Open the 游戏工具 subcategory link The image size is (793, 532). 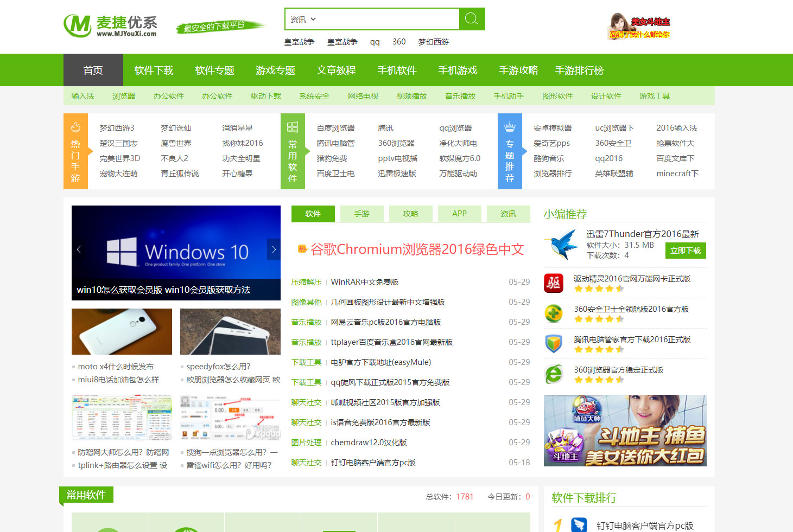coord(655,96)
